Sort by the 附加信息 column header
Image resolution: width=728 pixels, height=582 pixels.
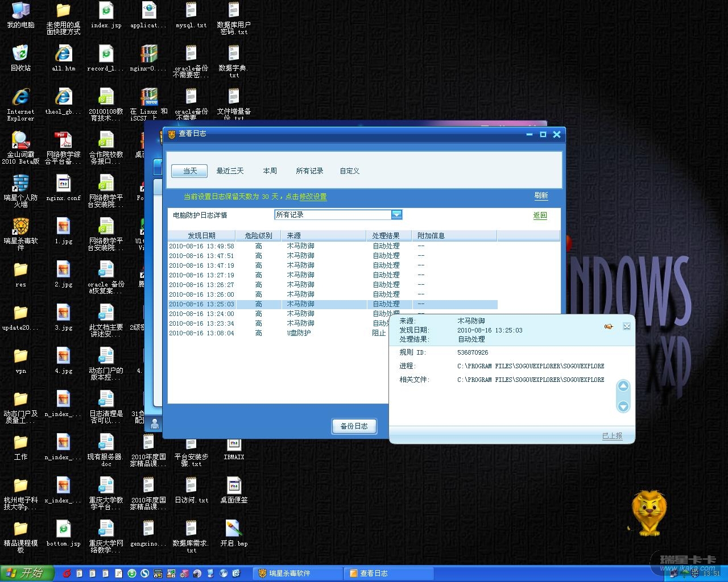tap(455, 236)
